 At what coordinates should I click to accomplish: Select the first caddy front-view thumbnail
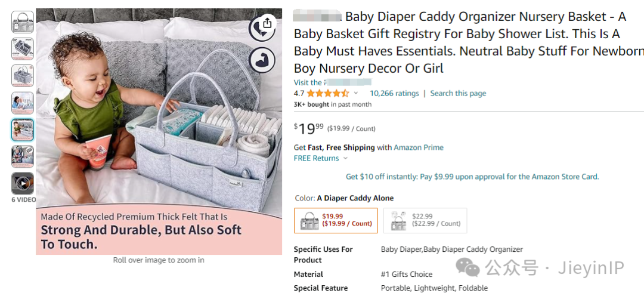[x=23, y=21]
